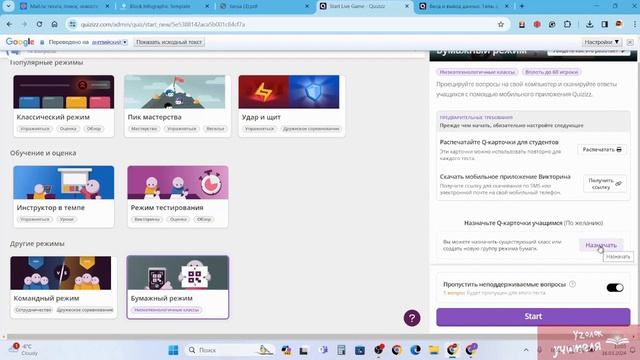Close the Mail.ru tab
Image resolution: width=640 pixels, height=360 pixels.
[x=107, y=7]
